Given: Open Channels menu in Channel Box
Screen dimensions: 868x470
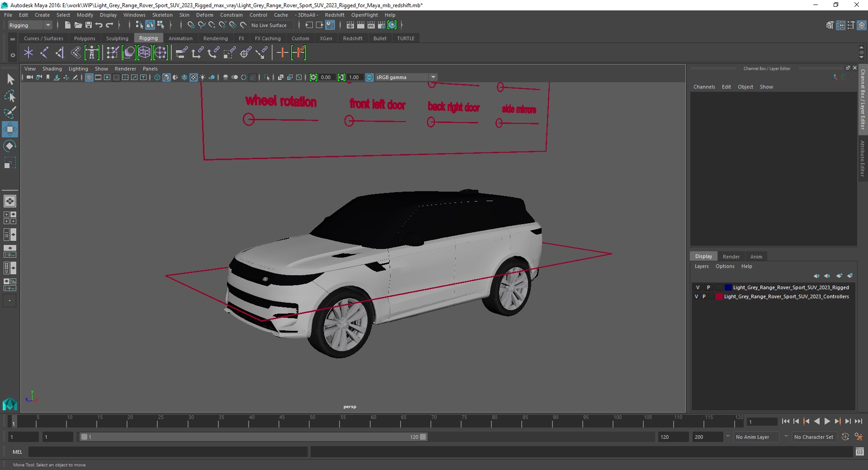Looking at the screenshot, I should point(704,87).
